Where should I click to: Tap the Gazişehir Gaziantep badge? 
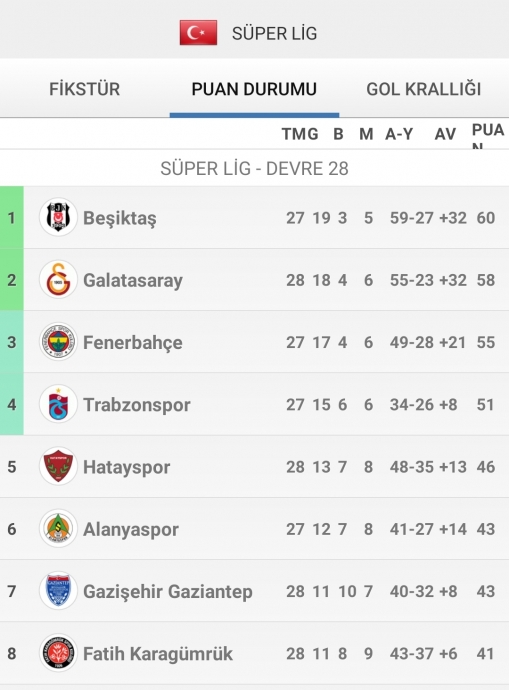58,591
